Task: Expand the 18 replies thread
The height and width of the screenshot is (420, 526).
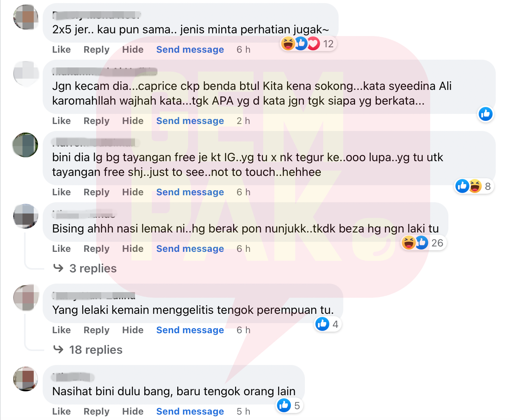Action: pyautogui.click(x=96, y=350)
